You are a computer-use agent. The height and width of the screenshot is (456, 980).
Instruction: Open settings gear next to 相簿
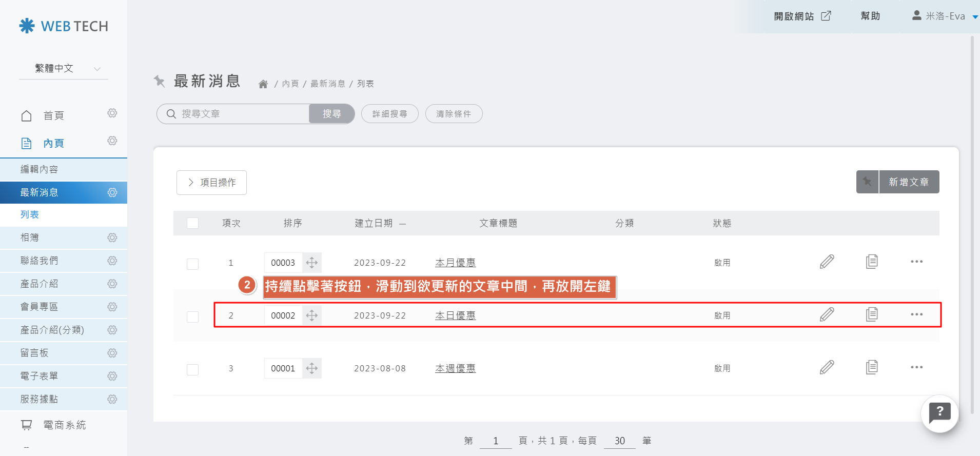(x=112, y=237)
